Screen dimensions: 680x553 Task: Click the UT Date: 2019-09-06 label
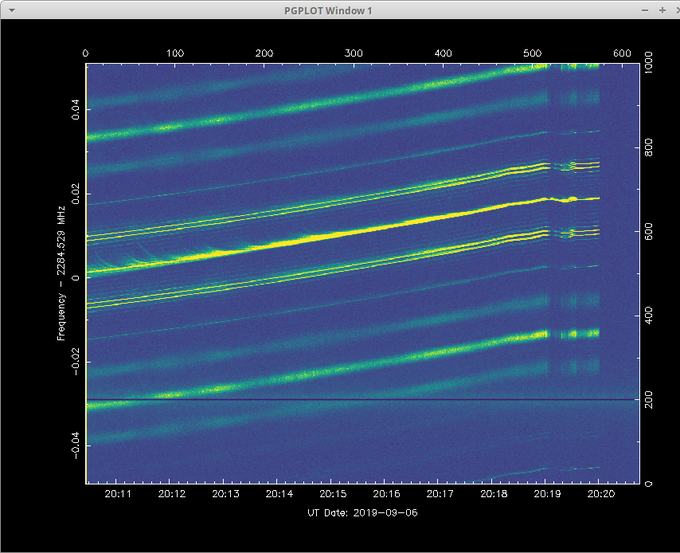click(363, 513)
